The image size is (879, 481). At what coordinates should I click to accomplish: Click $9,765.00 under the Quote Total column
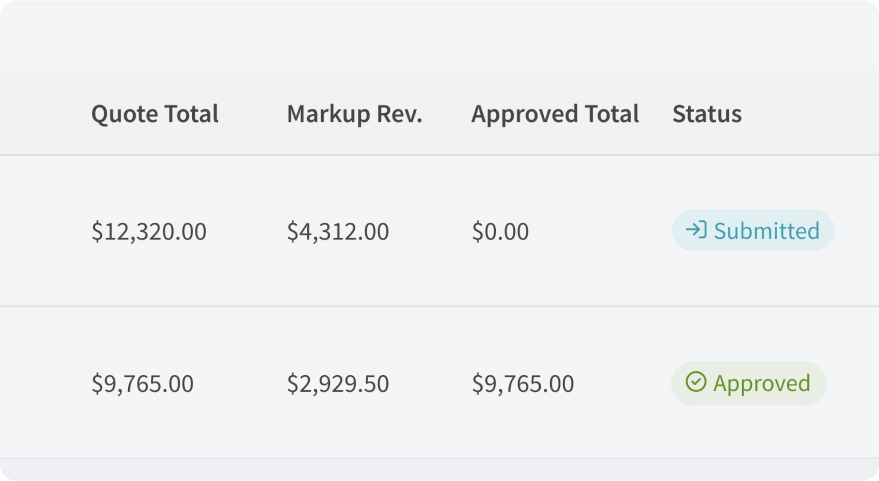click(x=143, y=384)
